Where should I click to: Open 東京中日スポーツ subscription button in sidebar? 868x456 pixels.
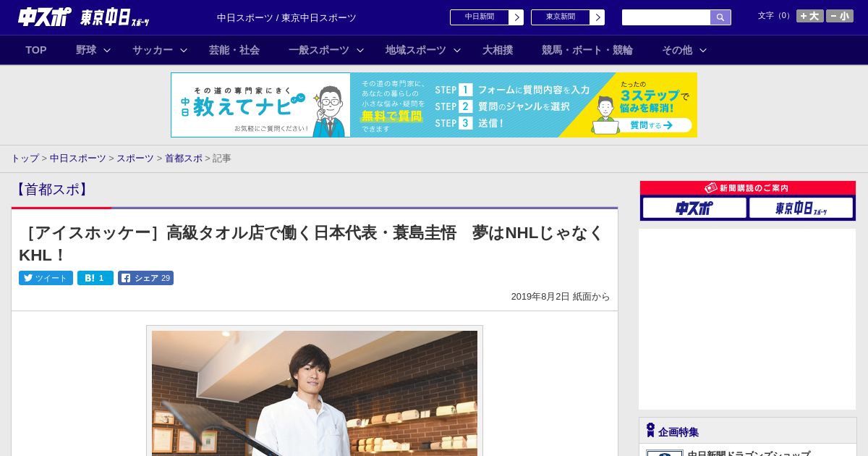point(801,208)
